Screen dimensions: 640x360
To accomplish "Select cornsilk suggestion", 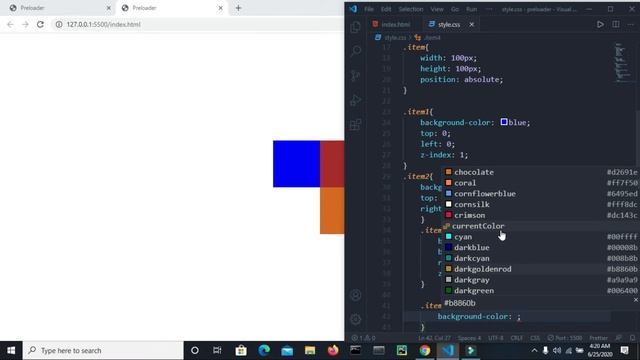I will 541,204.
